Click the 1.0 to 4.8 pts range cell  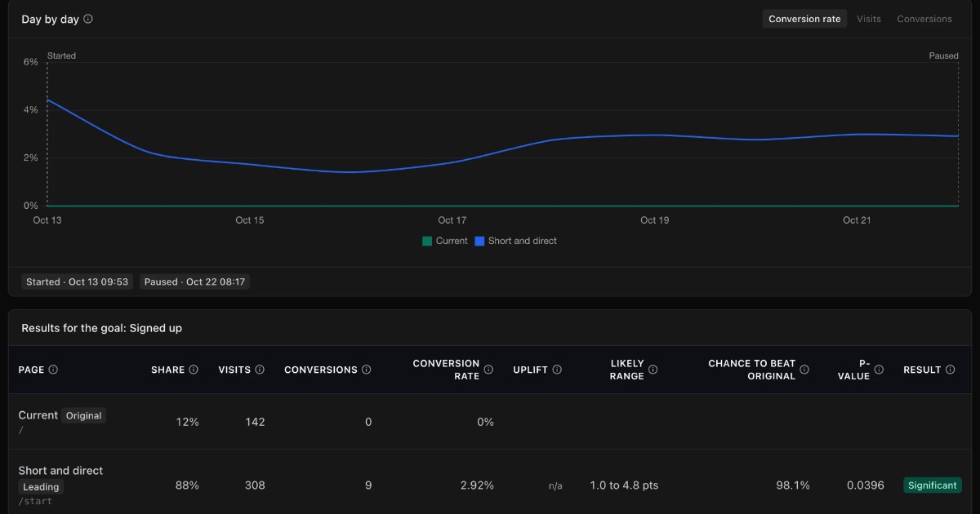(x=624, y=485)
